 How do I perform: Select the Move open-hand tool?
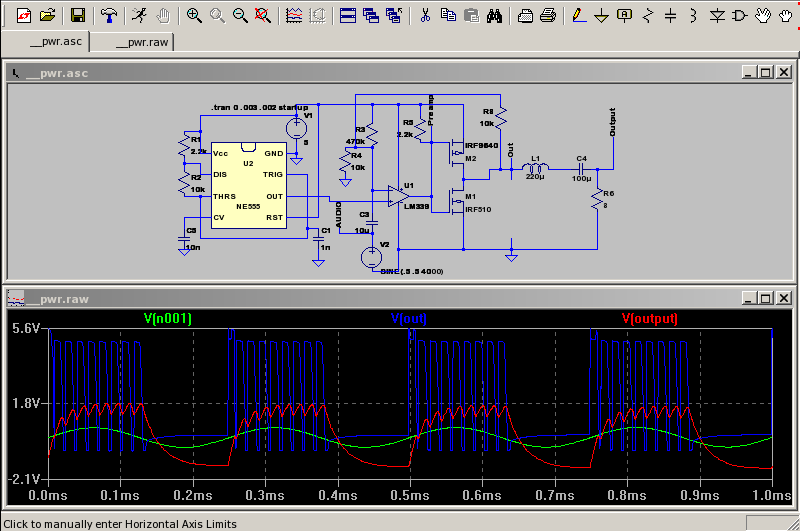763,16
